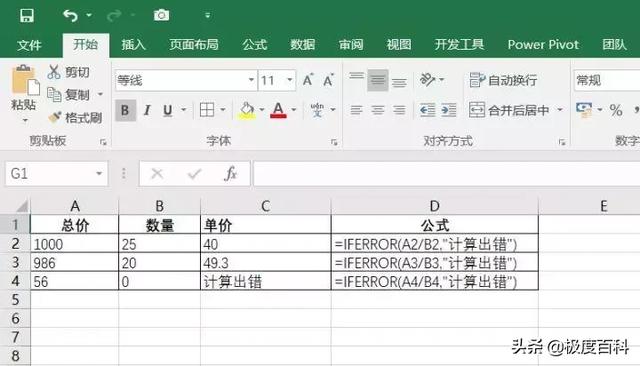
Task: Open the Undo history dropdown arrow
Action: (x=89, y=16)
